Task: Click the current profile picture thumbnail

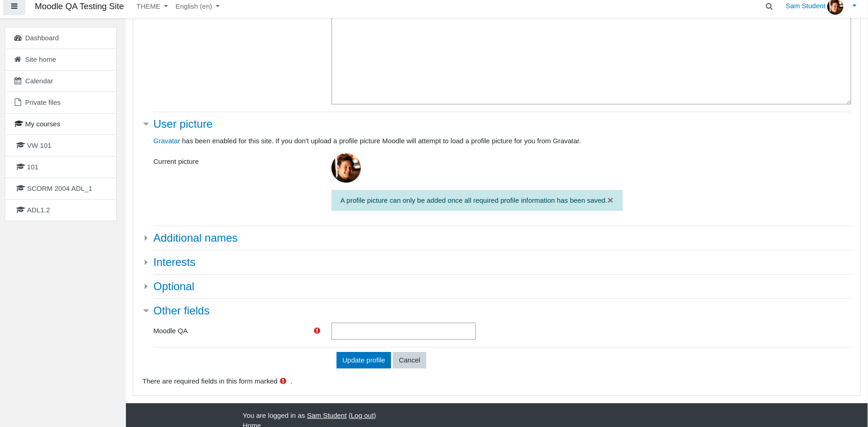Action: point(346,168)
